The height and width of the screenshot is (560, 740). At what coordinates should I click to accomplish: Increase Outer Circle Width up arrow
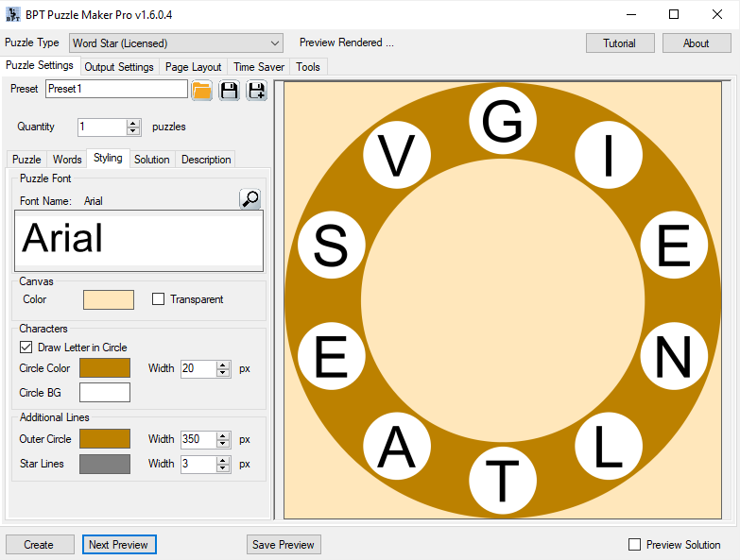click(x=223, y=435)
